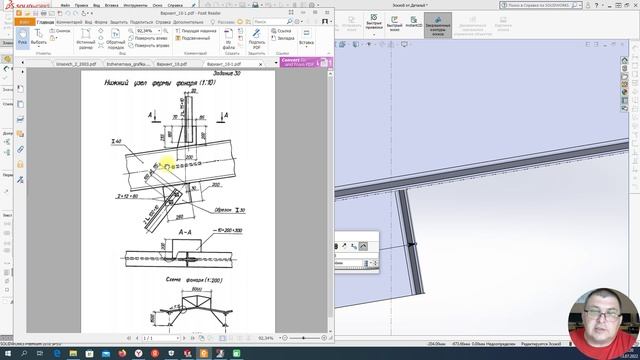Open the Pages thumbnail panel in Foxit sidebar
This screenshot has width=640, height=360.
point(20,104)
